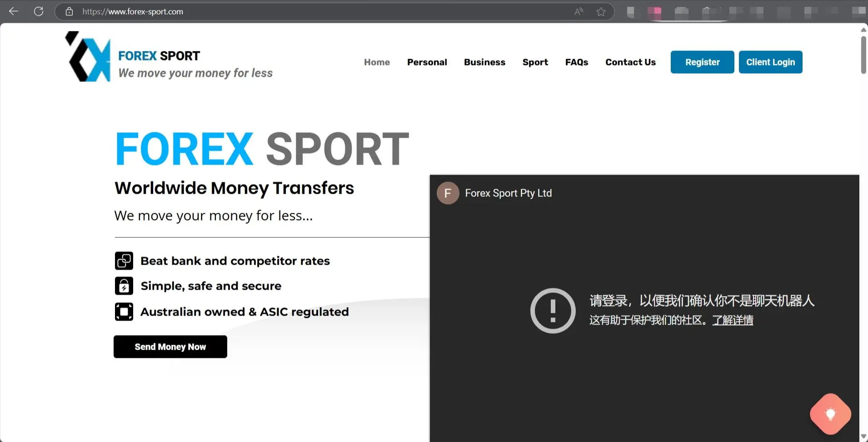Click the Register button
The image size is (868, 442).
[x=702, y=62]
